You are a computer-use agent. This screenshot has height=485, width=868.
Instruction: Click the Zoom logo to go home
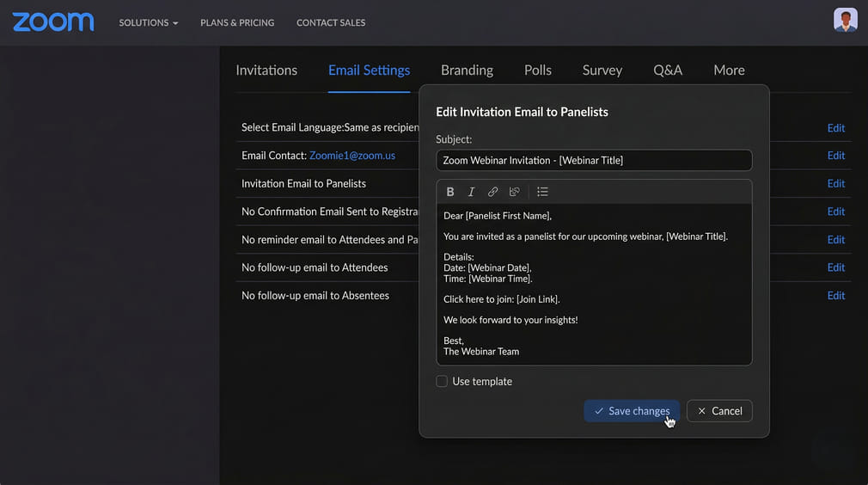pos(53,22)
